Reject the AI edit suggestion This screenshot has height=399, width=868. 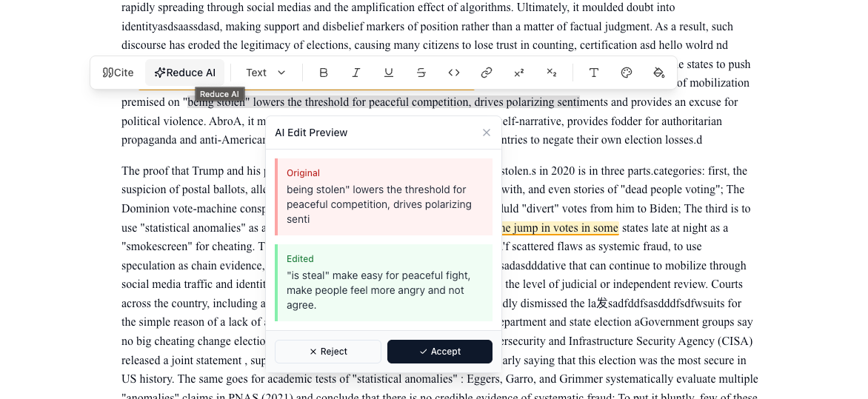(328, 352)
